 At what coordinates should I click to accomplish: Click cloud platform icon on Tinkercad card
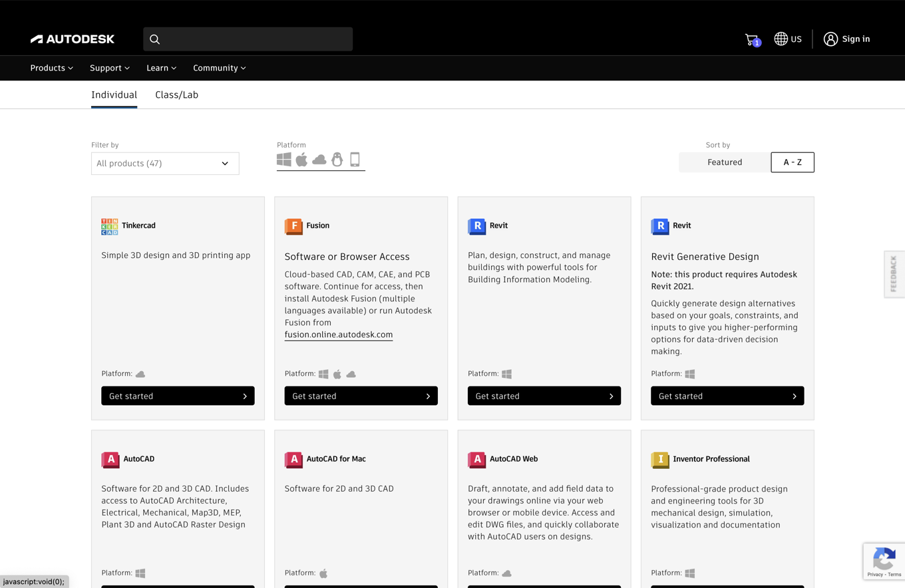(140, 374)
